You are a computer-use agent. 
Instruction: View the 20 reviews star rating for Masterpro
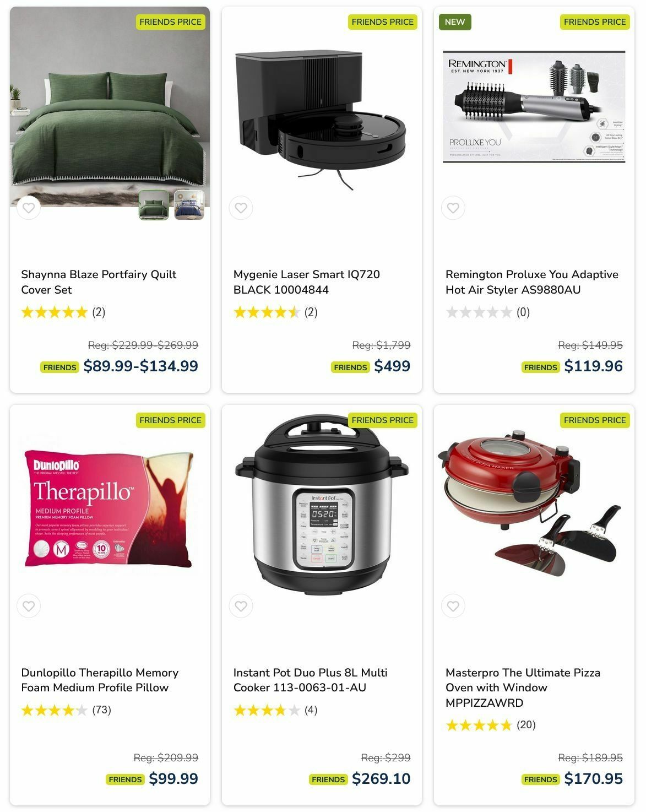coord(490,725)
